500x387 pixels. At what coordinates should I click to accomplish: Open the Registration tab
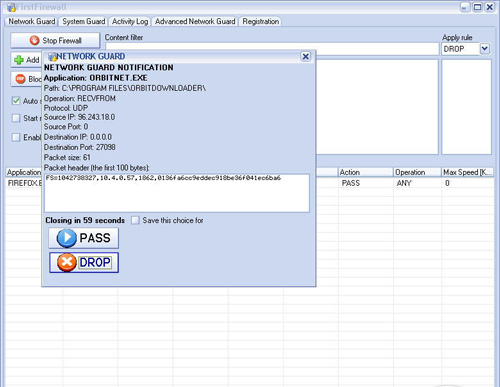261,21
